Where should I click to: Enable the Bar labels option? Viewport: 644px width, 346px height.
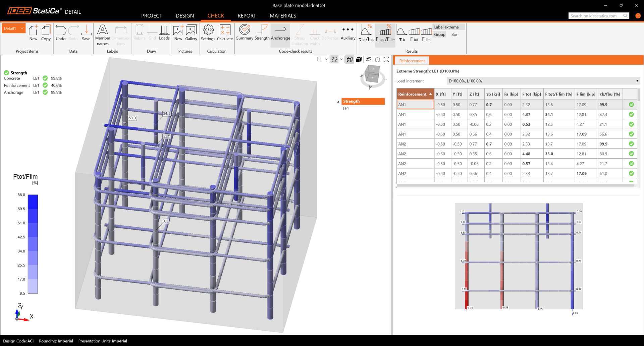(454, 35)
